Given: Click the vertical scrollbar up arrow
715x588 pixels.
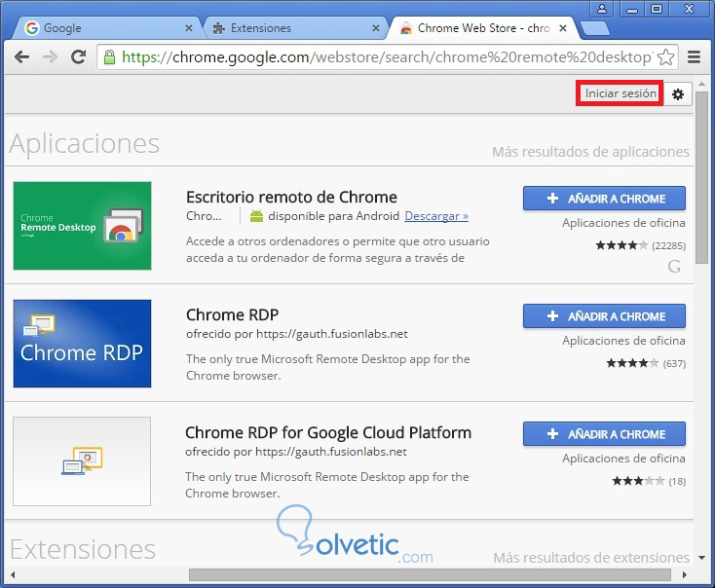Looking at the screenshot, I should coord(701,85).
